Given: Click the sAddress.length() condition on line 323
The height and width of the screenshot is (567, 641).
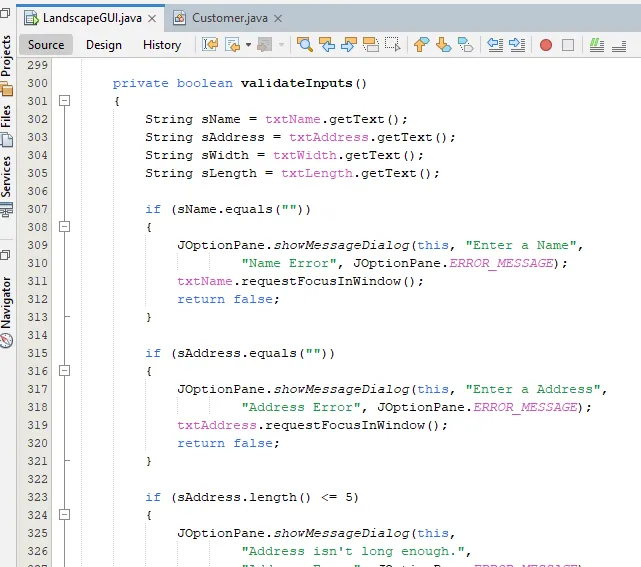Looking at the screenshot, I should click(x=264, y=497).
